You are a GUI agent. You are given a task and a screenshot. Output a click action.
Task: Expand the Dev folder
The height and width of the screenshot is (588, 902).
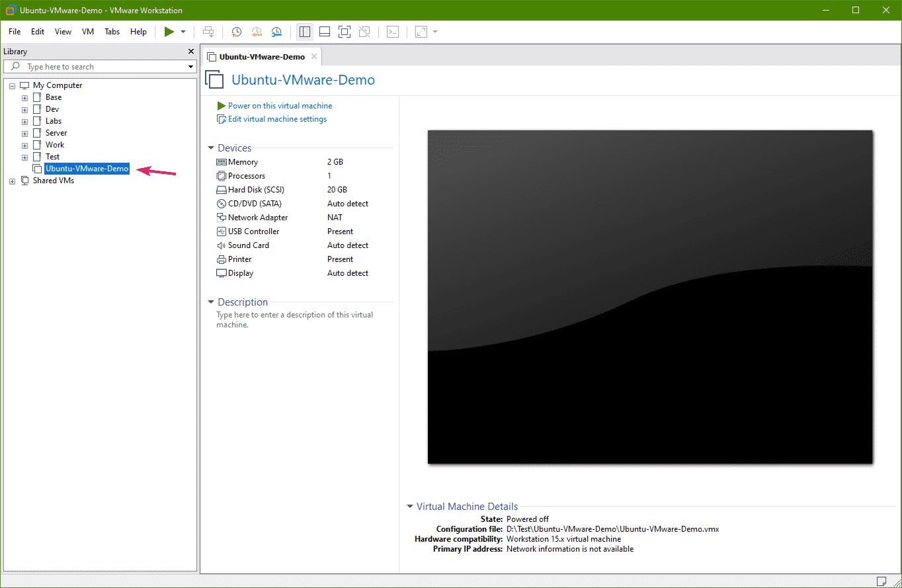[24, 109]
